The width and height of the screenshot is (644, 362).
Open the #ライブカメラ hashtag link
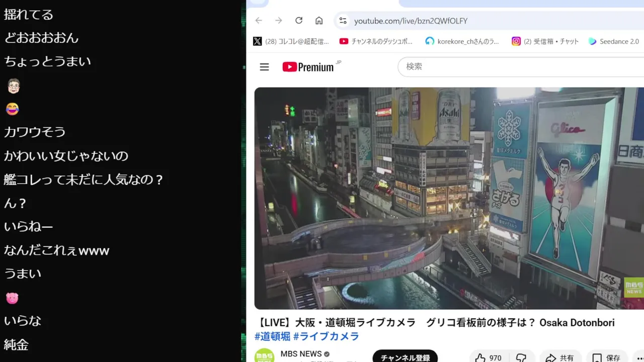326,336
